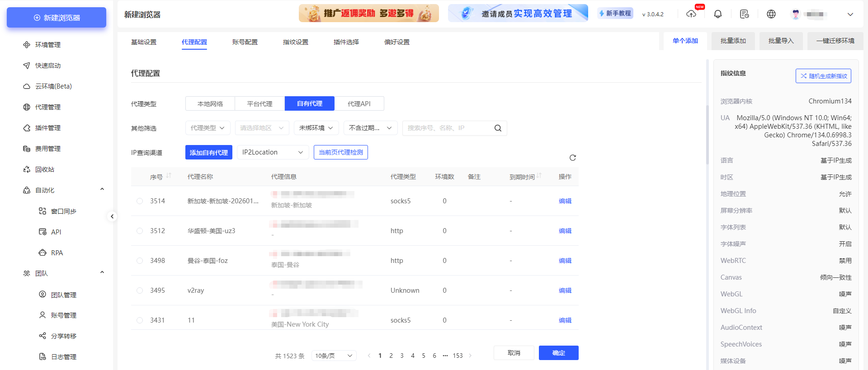The height and width of the screenshot is (370, 868).
Task: Click the 取消 cancel button
Action: (514, 353)
